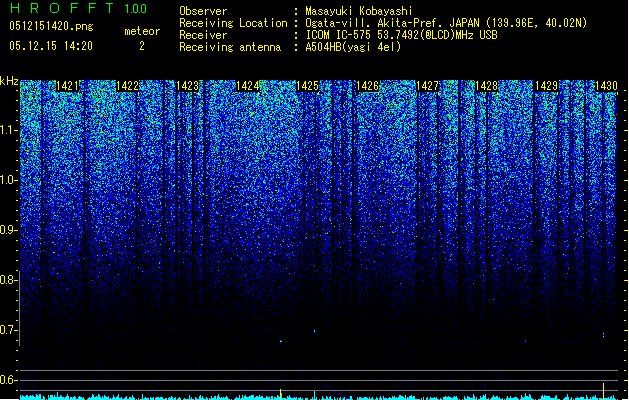Screen dimensions: 629x400
Task: Click the date stamp 05.12.15 14:20
Action: point(51,46)
